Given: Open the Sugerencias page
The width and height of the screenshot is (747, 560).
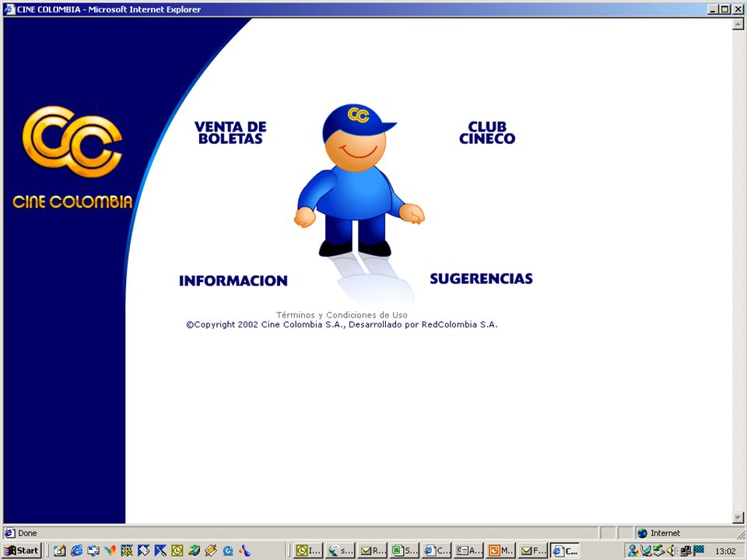Looking at the screenshot, I should pyautogui.click(x=481, y=278).
